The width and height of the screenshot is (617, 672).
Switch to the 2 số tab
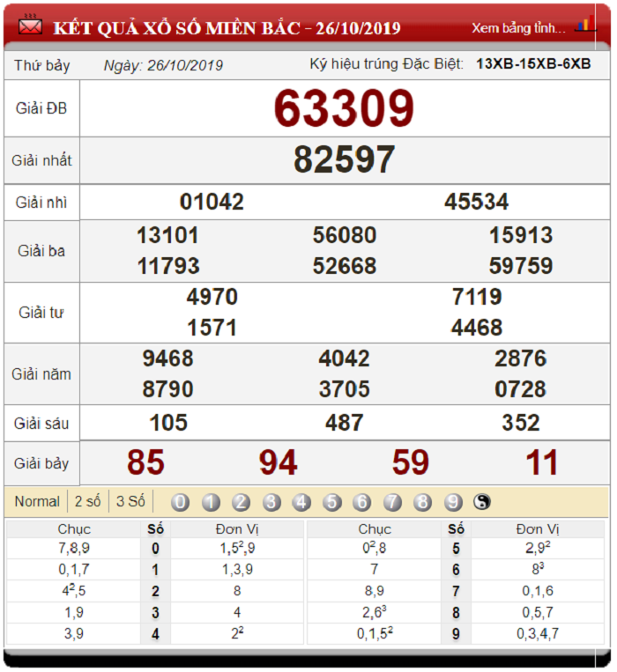[87, 501]
